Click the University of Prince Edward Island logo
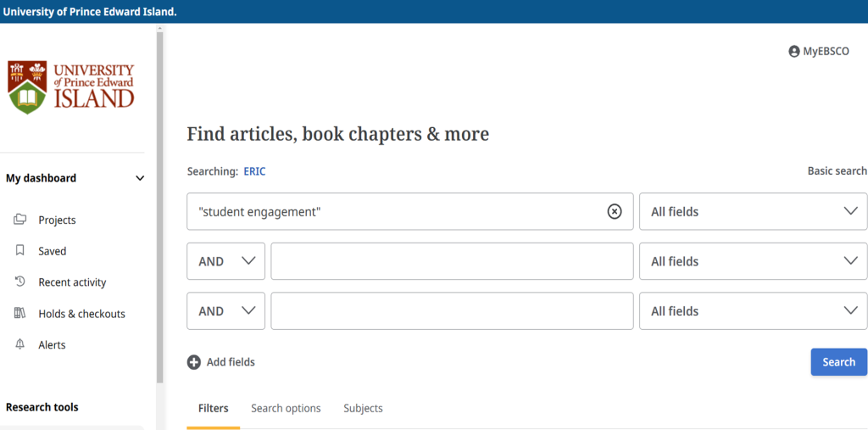Viewport: 868px width, 430px height. [71, 87]
